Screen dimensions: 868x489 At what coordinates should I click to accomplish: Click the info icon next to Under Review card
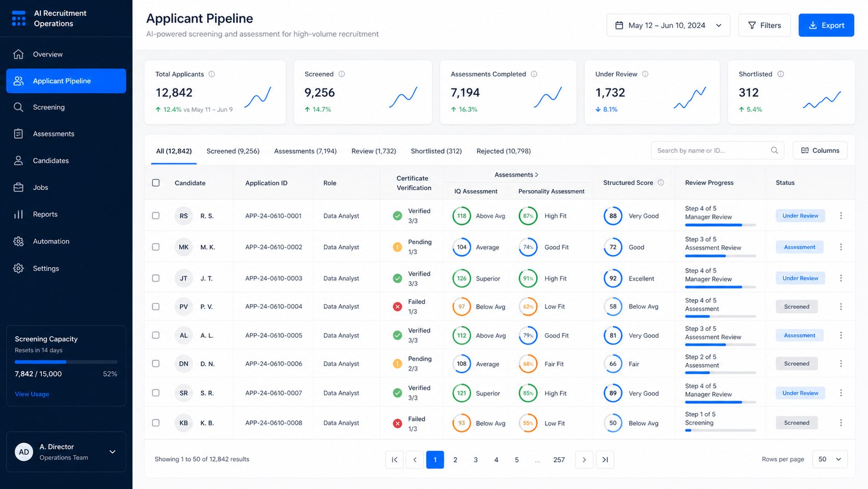tap(645, 74)
